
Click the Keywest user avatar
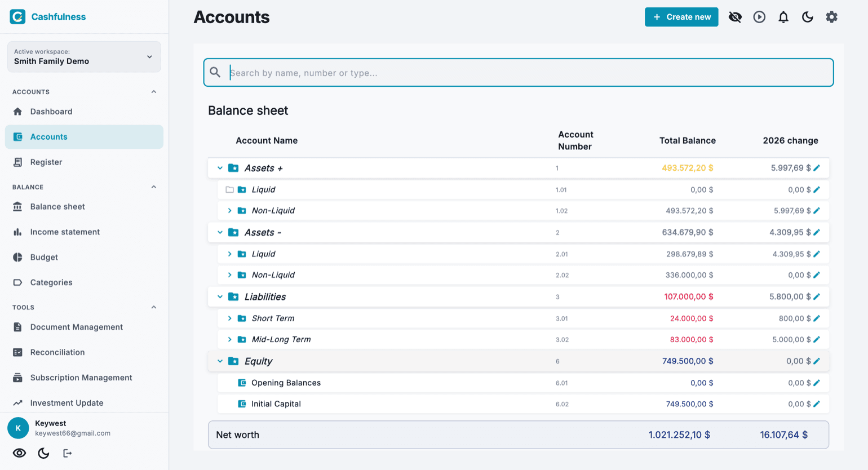[18, 428]
